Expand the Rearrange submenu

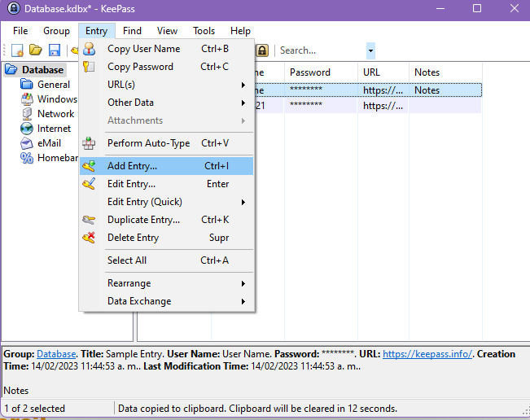(x=243, y=283)
